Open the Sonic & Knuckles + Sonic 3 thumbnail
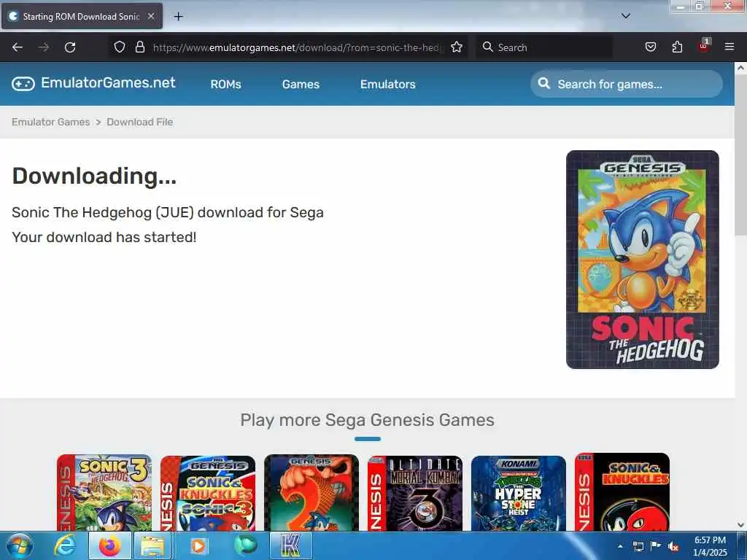The width and height of the screenshot is (747, 560). [208, 493]
